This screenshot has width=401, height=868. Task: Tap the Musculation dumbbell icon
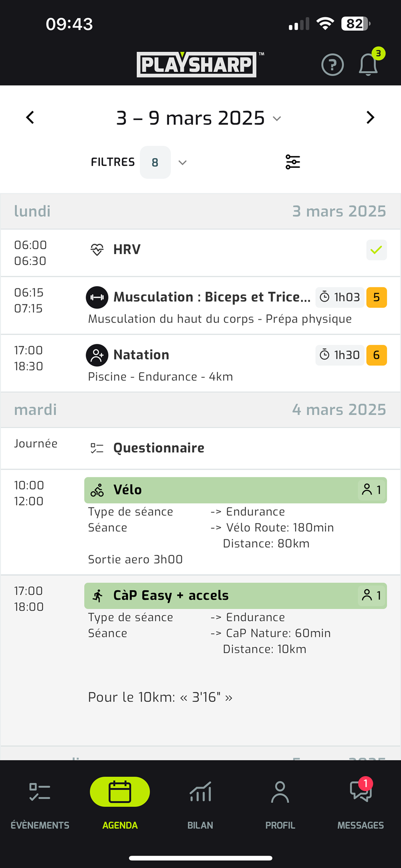coord(97,297)
